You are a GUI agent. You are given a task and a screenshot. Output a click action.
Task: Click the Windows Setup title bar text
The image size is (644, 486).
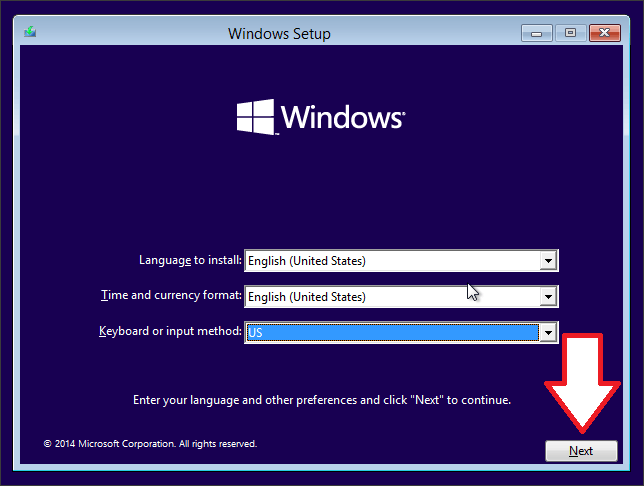click(279, 34)
